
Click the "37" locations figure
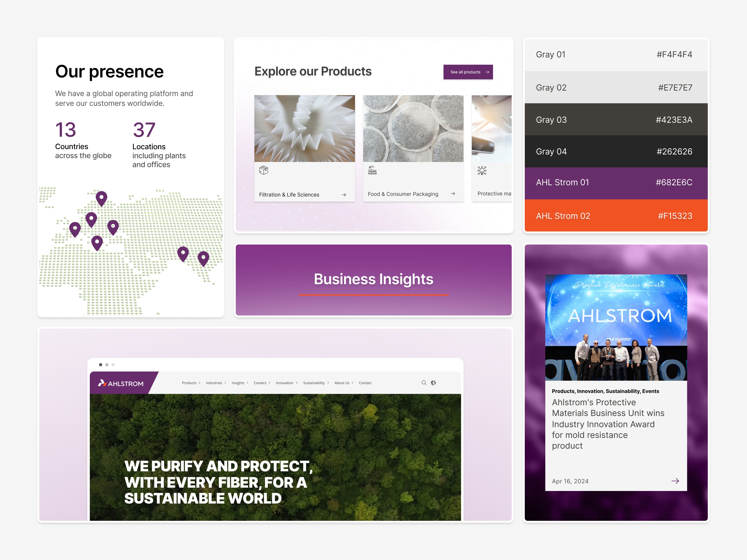click(144, 130)
